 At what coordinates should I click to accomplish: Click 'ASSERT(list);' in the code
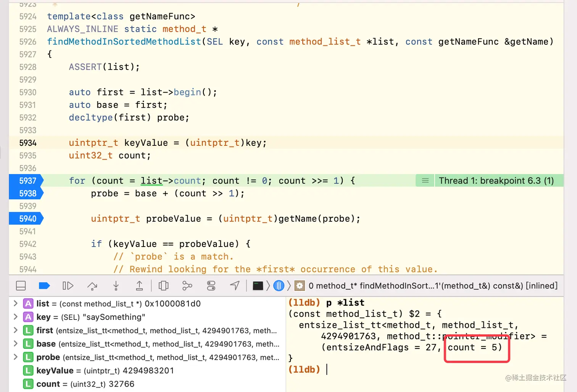coord(104,67)
